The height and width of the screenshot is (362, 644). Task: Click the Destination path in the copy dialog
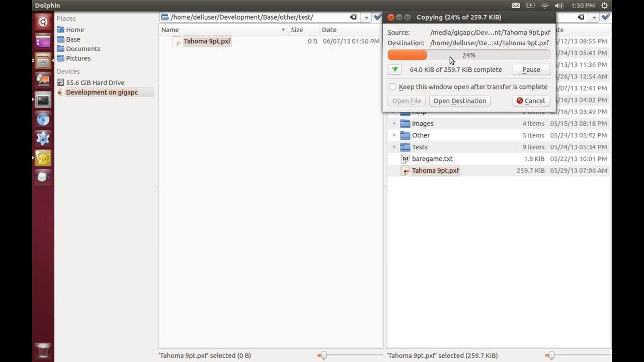pos(490,43)
